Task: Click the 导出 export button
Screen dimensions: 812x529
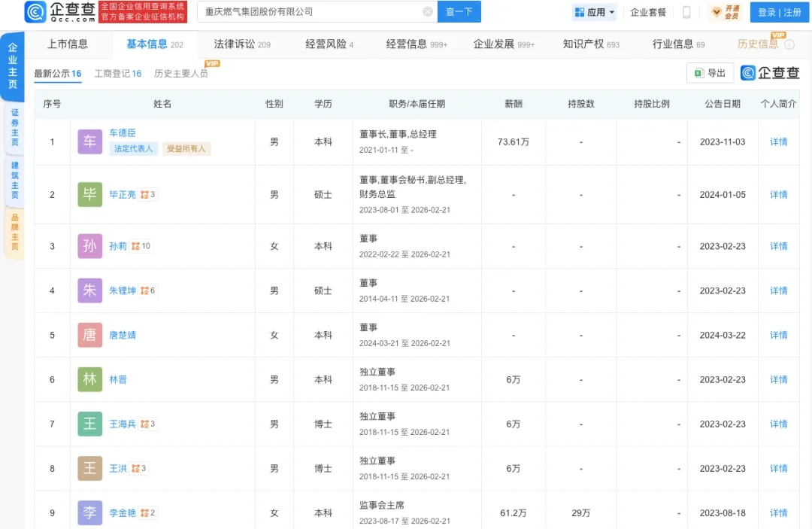Action: [710, 73]
